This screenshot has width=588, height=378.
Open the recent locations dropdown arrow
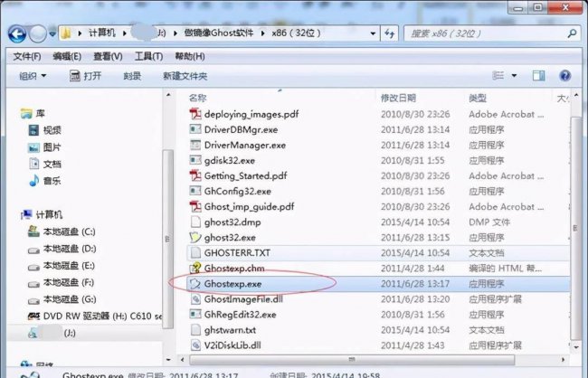coord(52,34)
